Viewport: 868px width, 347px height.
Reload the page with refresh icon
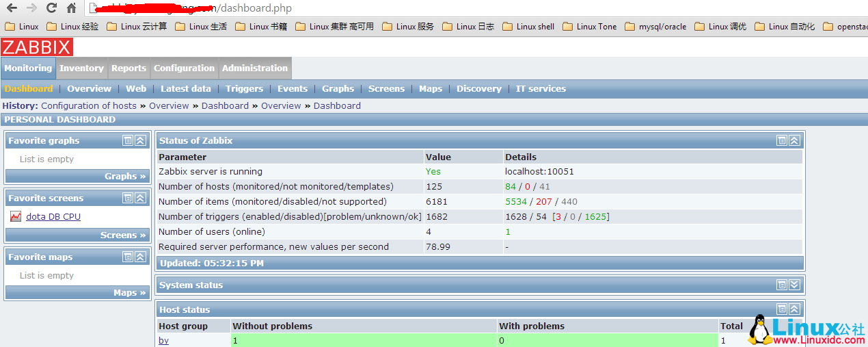tap(51, 8)
